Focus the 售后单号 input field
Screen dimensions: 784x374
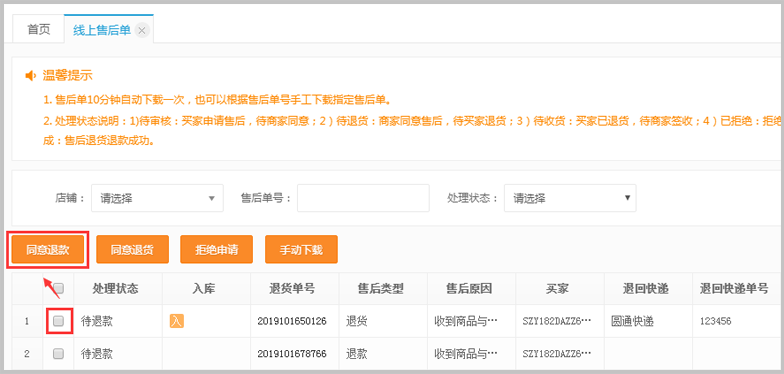364,198
